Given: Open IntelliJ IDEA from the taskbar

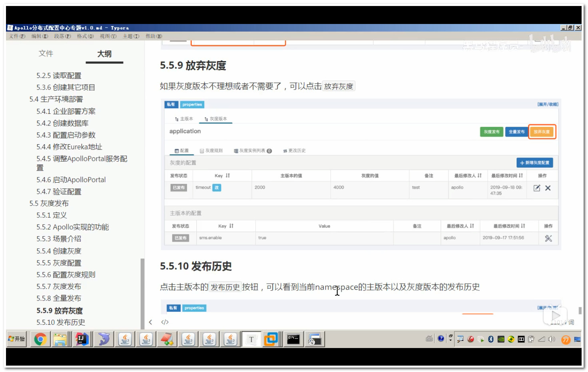Looking at the screenshot, I should click(x=82, y=339).
